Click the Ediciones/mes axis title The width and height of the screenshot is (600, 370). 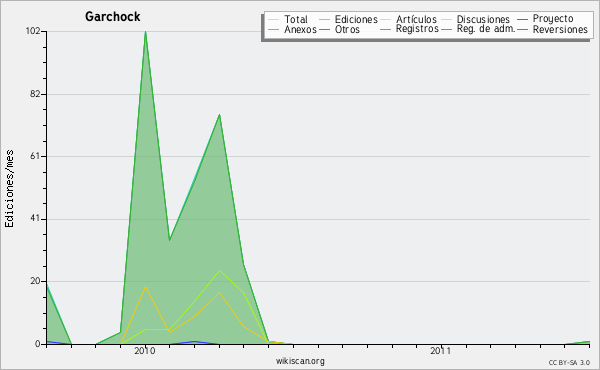(x=9, y=189)
